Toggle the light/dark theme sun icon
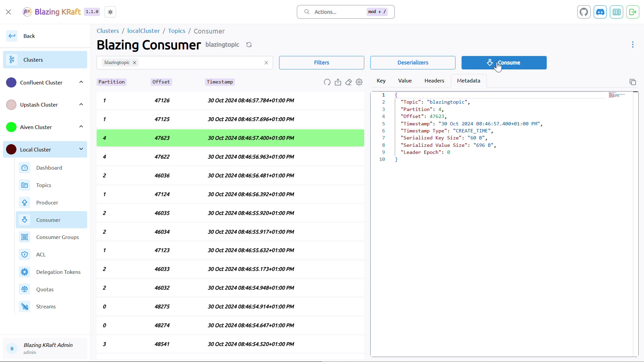The height and width of the screenshot is (362, 644). 110,12
